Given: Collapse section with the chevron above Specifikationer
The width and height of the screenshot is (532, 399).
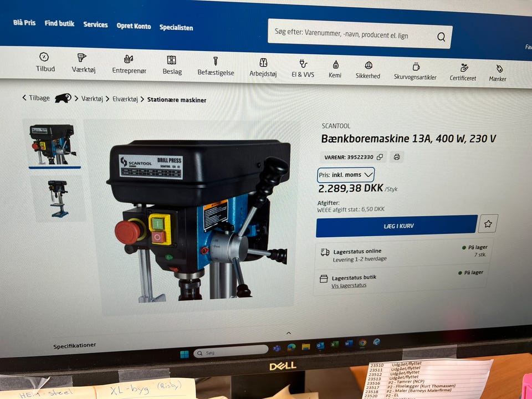Looking at the screenshot, I should (x=289, y=333).
